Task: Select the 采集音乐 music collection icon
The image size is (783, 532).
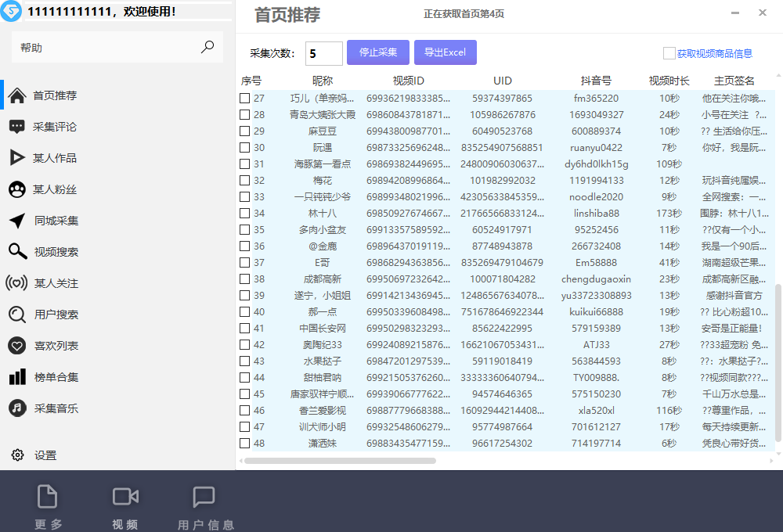Action: 17,408
